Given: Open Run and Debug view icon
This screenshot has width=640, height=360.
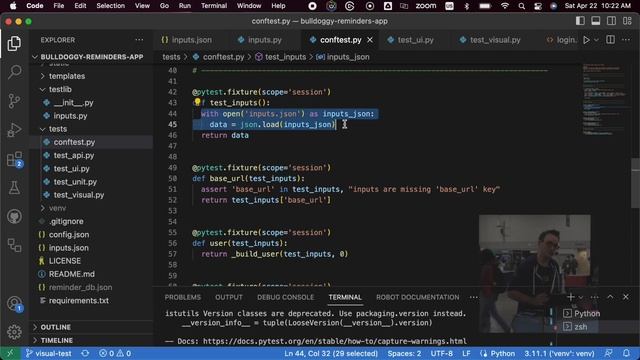Looking at the screenshot, I should tap(14, 130).
